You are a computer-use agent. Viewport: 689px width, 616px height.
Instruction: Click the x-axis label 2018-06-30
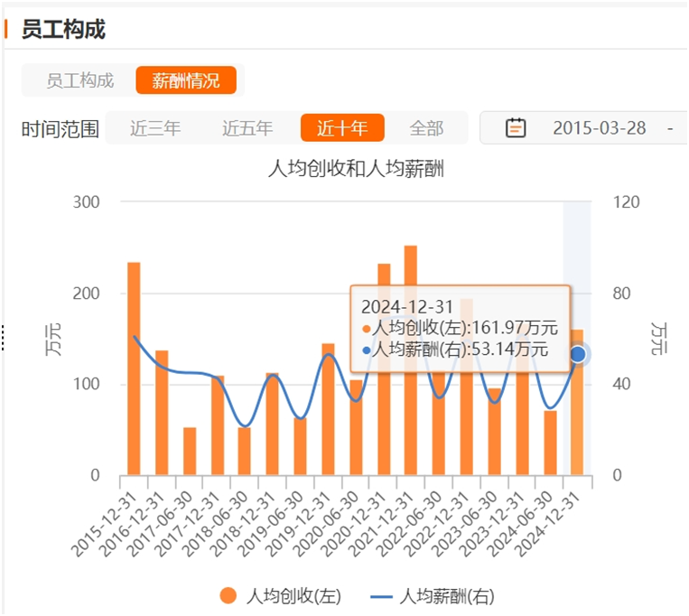215,524
